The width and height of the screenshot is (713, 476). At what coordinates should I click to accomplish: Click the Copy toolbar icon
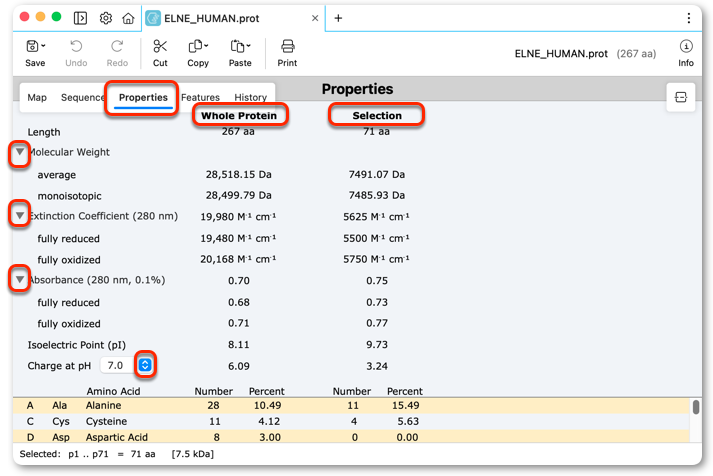coord(196,46)
